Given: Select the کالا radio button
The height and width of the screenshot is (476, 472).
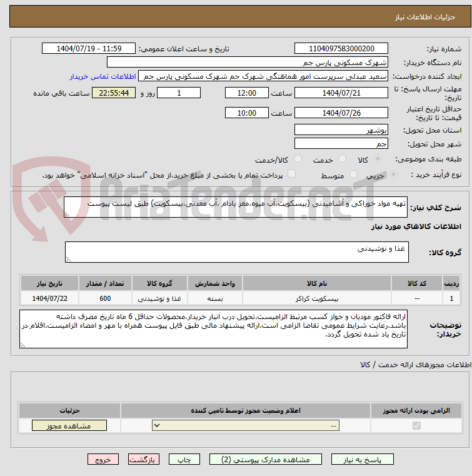Looking at the screenshot, I should coord(378,159).
